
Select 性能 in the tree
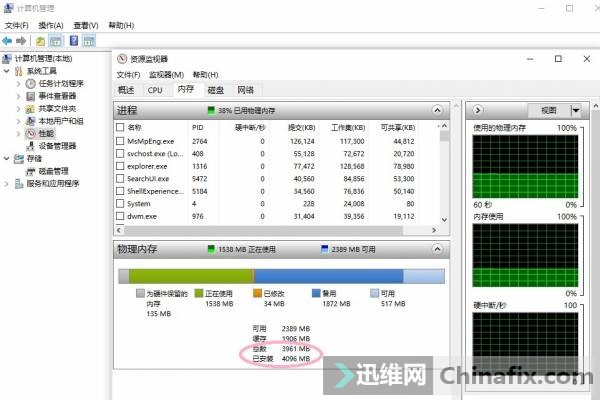pos(46,134)
